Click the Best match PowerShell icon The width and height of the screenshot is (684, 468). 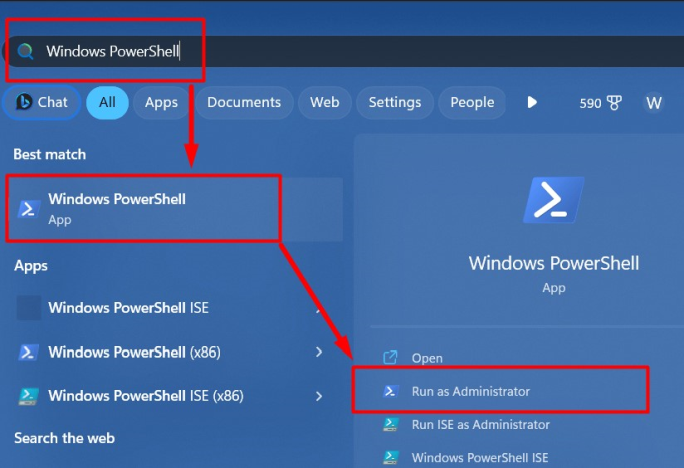coord(28,209)
